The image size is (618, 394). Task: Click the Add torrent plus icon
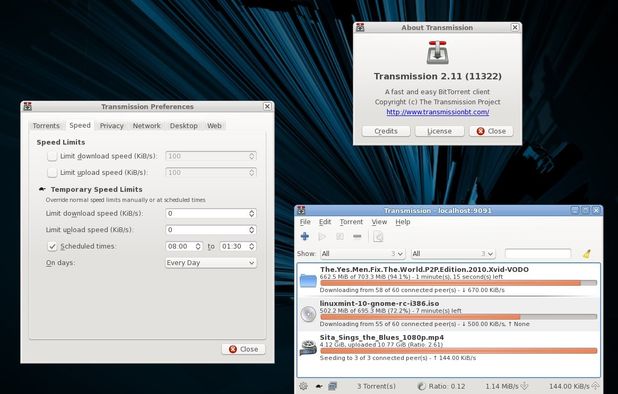tap(304, 236)
